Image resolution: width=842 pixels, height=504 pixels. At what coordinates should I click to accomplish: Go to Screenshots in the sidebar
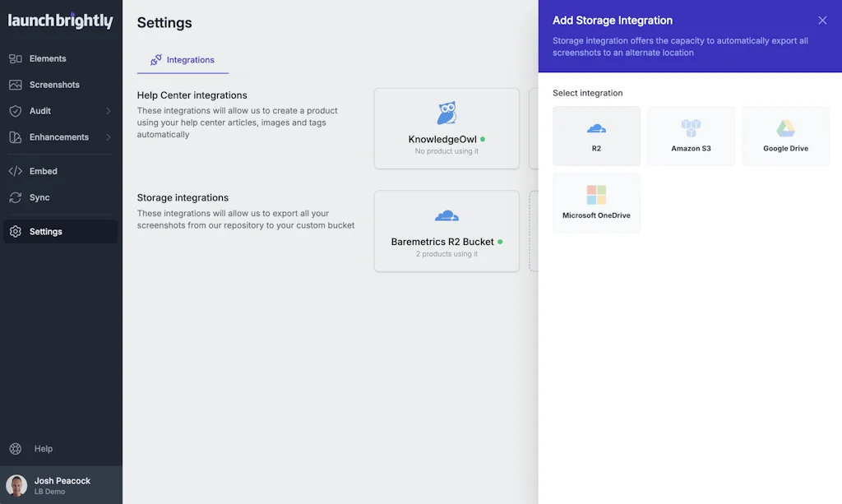tap(54, 85)
